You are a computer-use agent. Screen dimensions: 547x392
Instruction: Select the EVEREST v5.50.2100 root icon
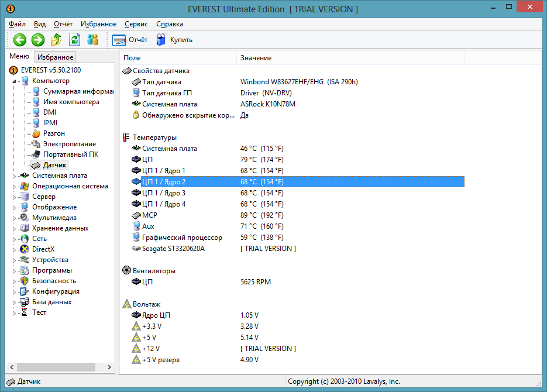pyautogui.click(x=13, y=70)
